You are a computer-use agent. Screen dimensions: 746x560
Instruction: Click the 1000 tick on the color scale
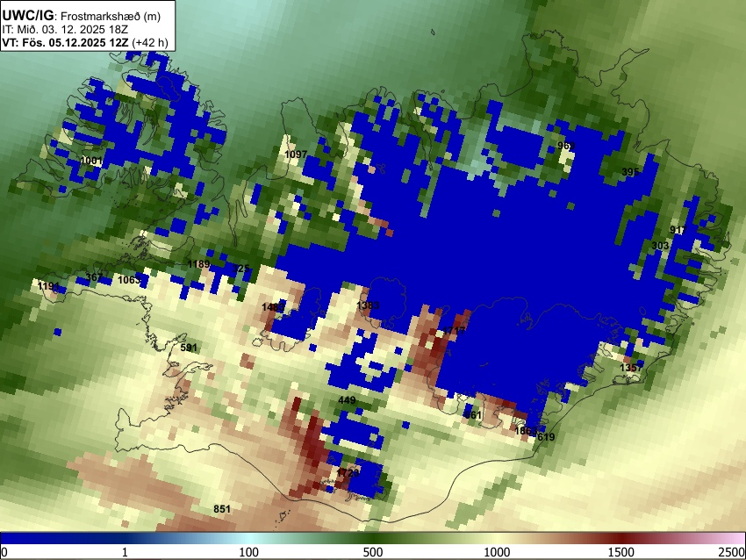pos(497,552)
